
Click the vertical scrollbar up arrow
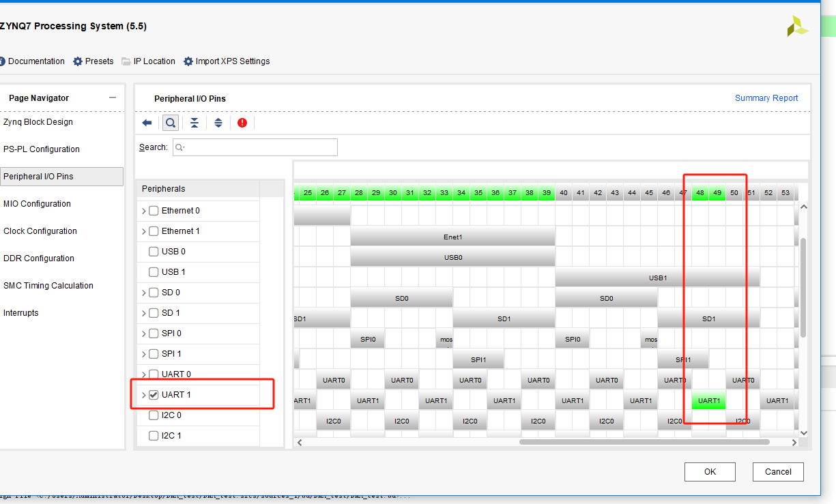pos(803,206)
